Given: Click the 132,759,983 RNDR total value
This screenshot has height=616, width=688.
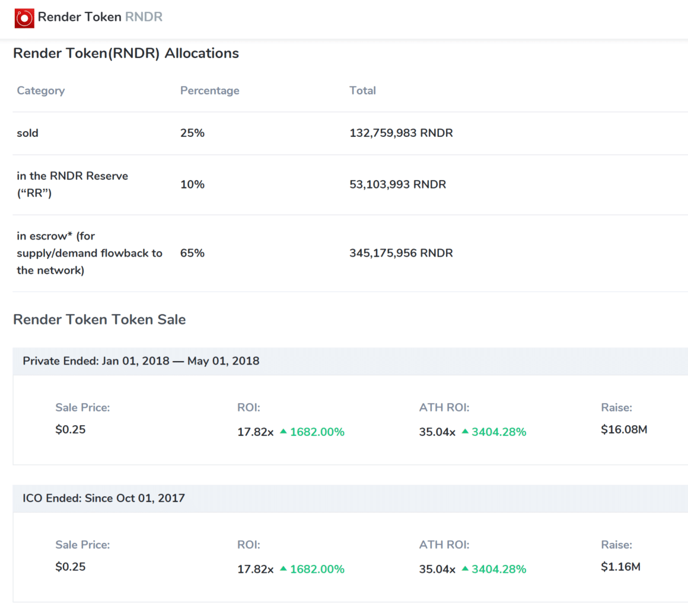Looking at the screenshot, I should tap(401, 133).
